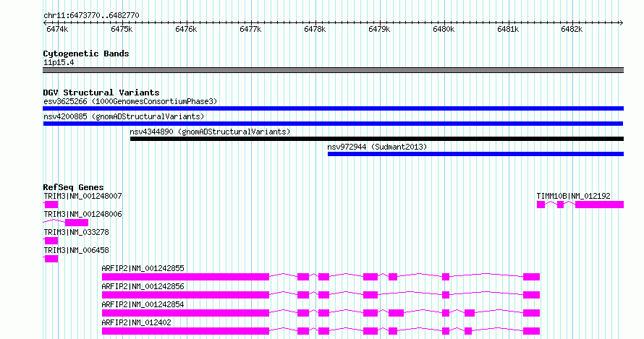This screenshot has height=339, width=644.
Task: Click the RefSeq Genes track title
Action: point(73,187)
